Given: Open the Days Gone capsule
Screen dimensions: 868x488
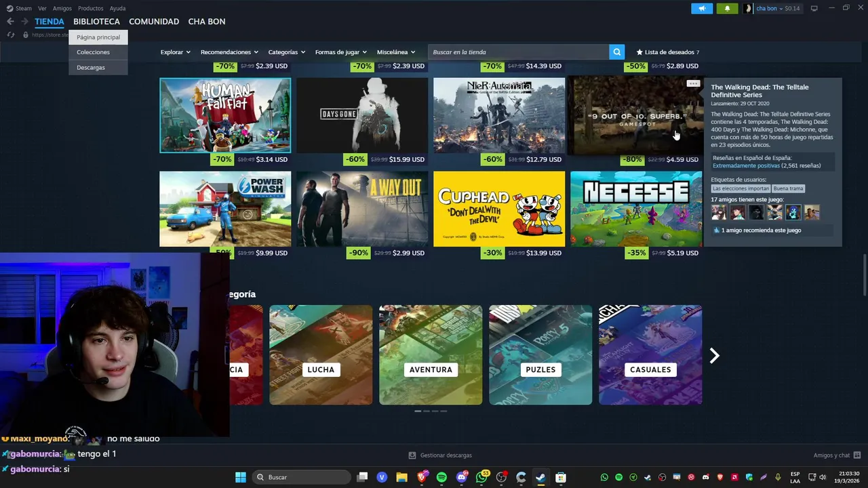Looking at the screenshot, I should [362, 115].
